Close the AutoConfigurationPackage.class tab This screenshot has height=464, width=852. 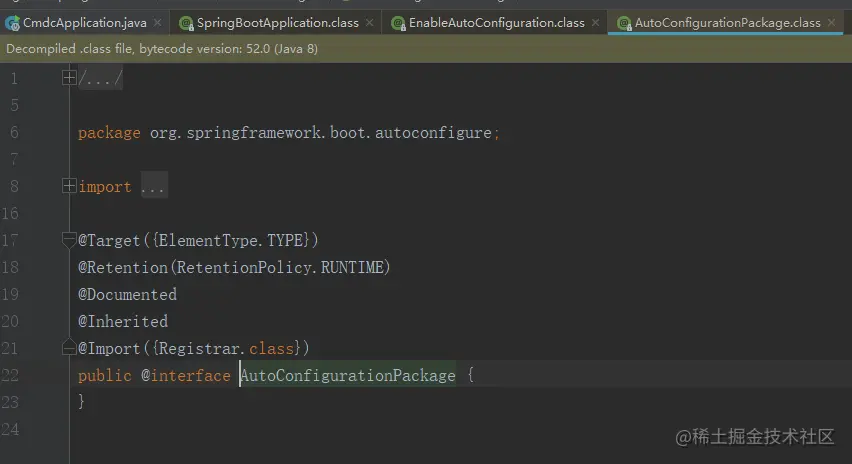coord(831,23)
